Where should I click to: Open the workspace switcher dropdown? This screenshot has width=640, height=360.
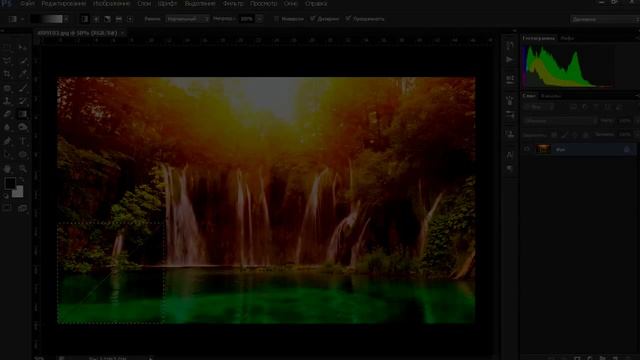[x=604, y=19]
